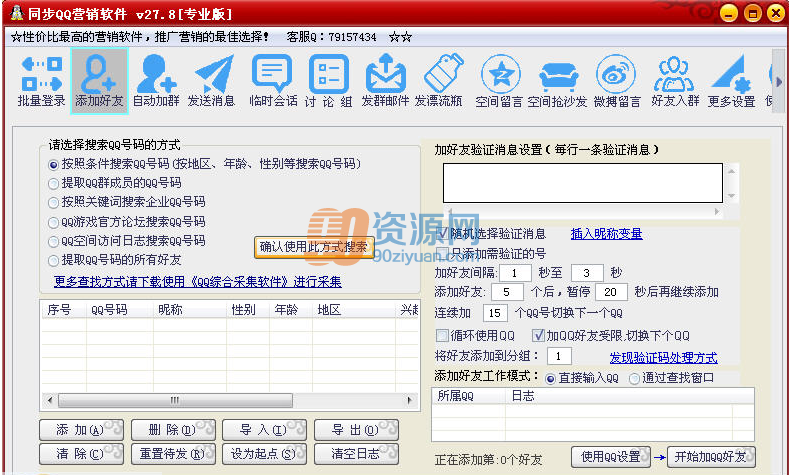Click the 加好友间隔 minimum seconds field
The height and width of the screenshot is (475, 789).
pyautogui.click(x=515, y=273)
